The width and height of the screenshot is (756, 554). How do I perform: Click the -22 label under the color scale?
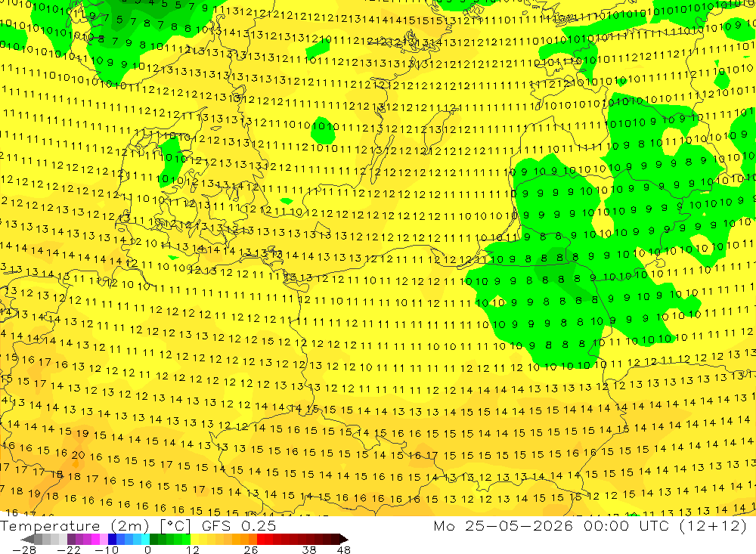(69, 549)
